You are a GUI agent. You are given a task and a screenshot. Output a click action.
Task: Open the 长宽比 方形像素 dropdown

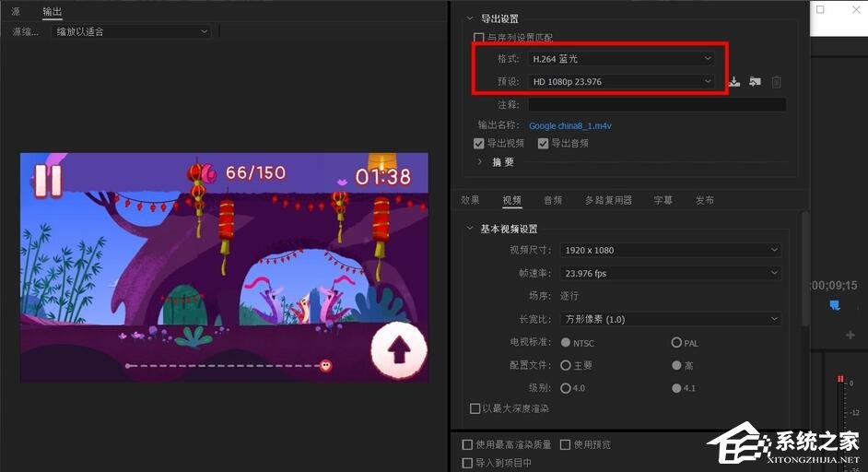(671, 319)
